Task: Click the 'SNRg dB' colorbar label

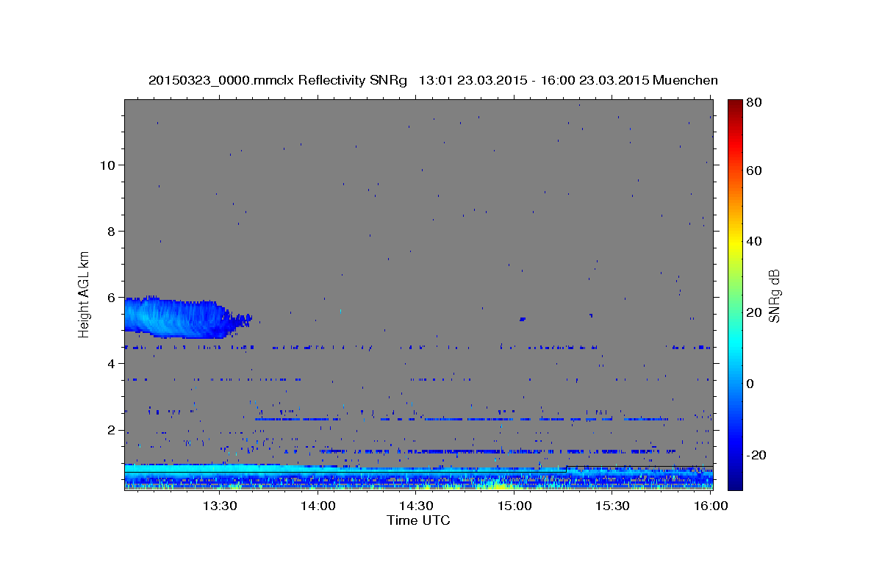Action: tap(773, 295)
